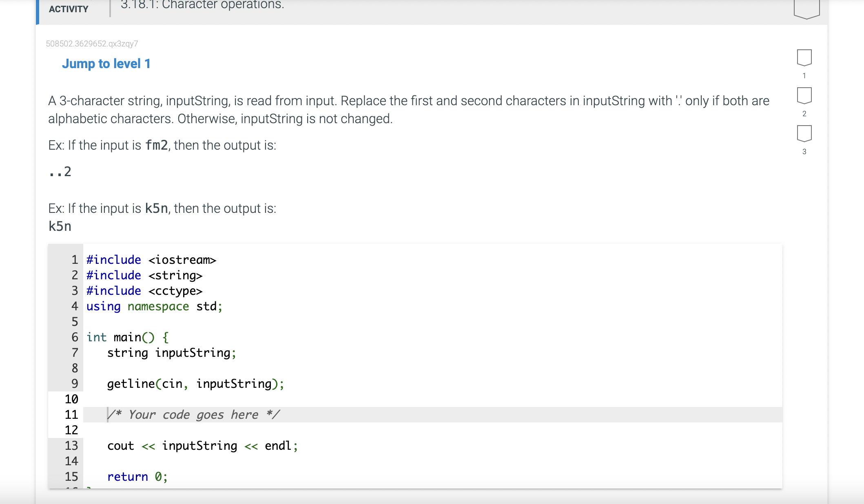Open the Jump to level 1 link

point(106,64)
